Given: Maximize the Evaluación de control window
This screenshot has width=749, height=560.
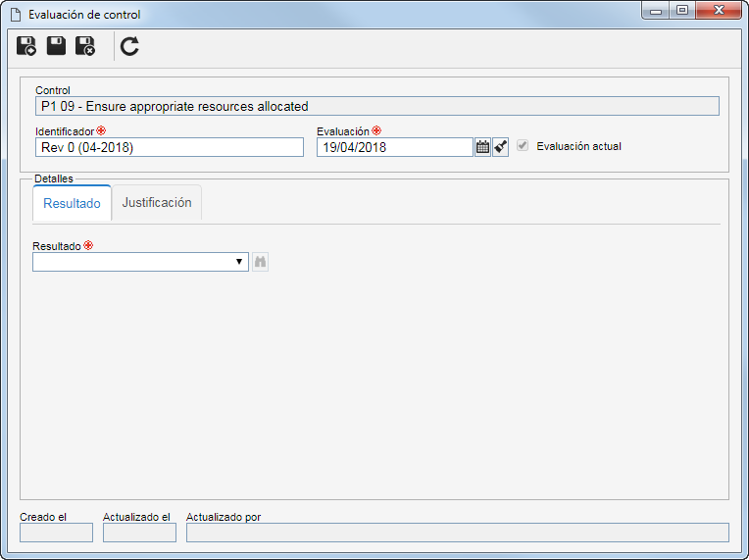Looking at the screenshot, I should [682, 11].
